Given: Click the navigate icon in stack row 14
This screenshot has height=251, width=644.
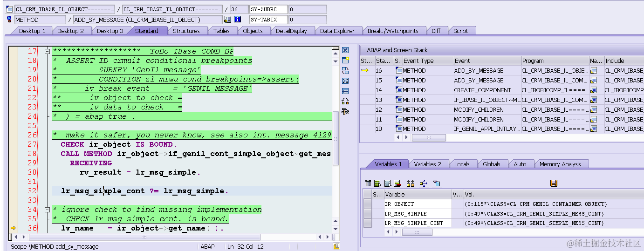Looking at the screenshot, I should coord(593,90).
